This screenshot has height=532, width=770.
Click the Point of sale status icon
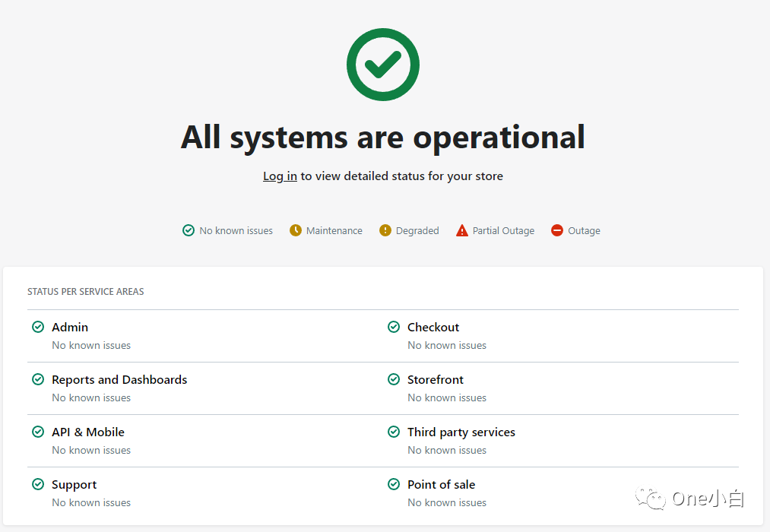pyautogui.click(x=394, y=484)
